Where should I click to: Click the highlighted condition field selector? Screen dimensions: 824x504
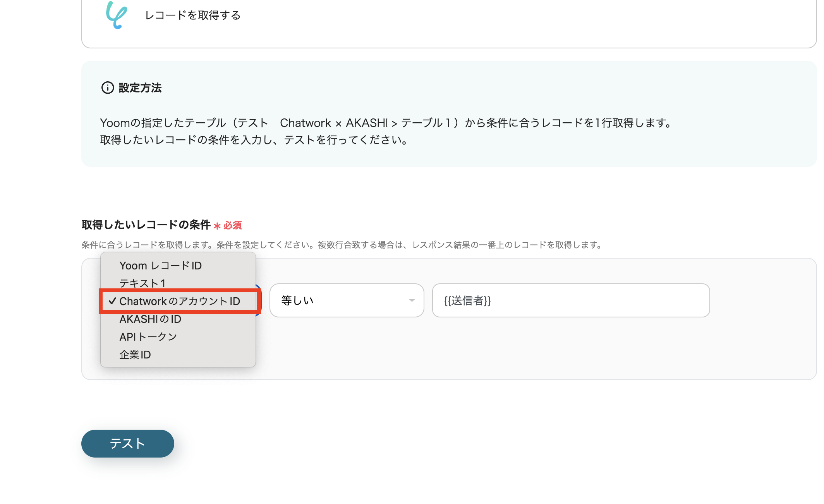pos(180,301)
